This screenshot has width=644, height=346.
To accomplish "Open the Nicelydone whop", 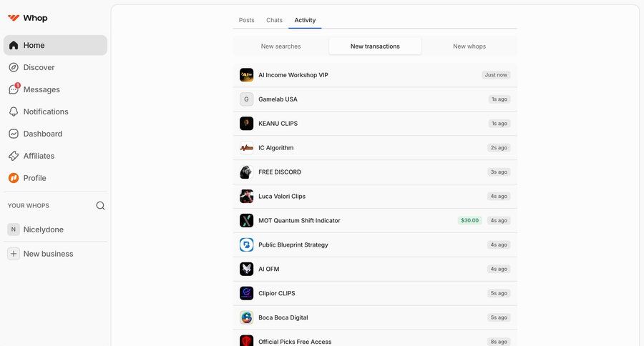I will tap(55, 229).
